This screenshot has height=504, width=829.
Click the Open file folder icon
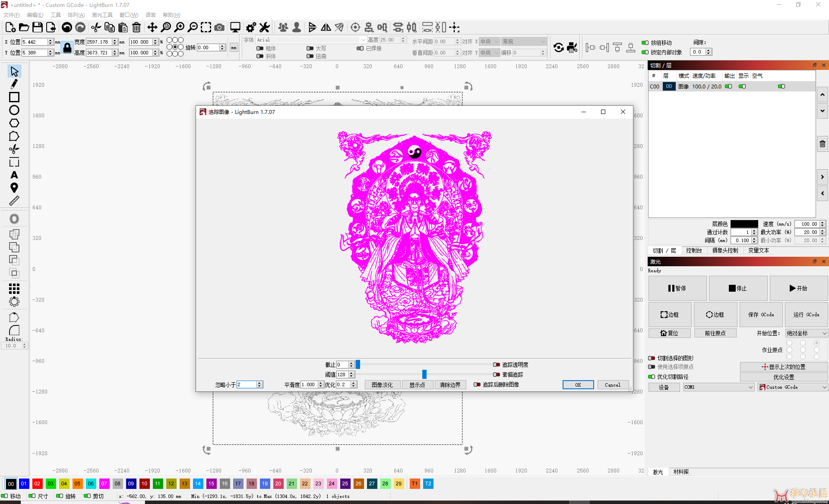tap(24, 28)
